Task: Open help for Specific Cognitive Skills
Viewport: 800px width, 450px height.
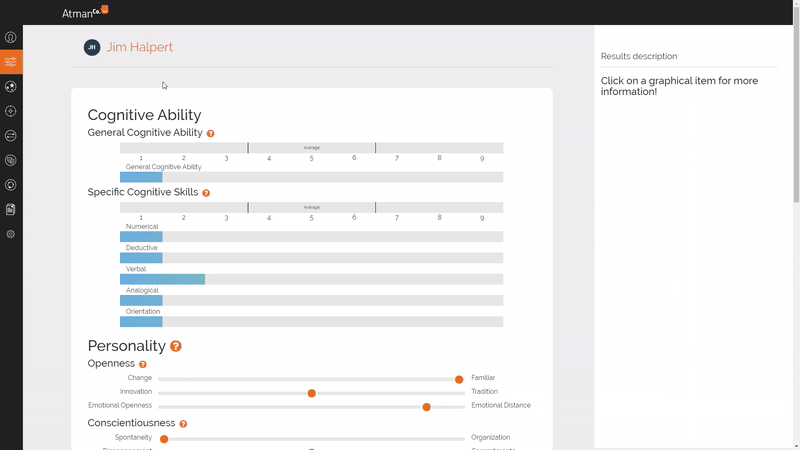Action: point(206,193)
